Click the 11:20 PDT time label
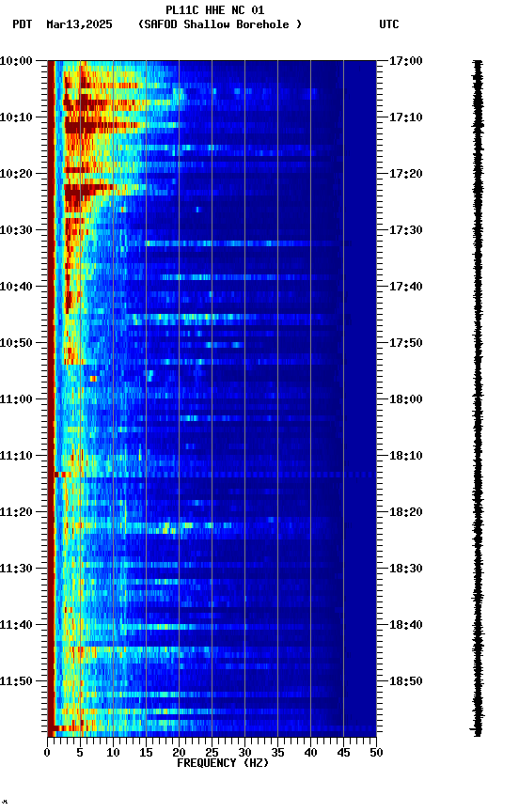 click(16, 512)
